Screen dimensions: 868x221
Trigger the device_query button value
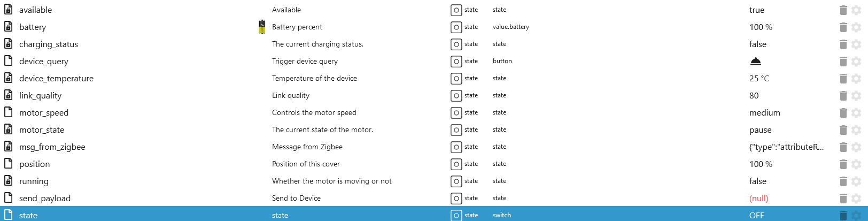(755, 61)
